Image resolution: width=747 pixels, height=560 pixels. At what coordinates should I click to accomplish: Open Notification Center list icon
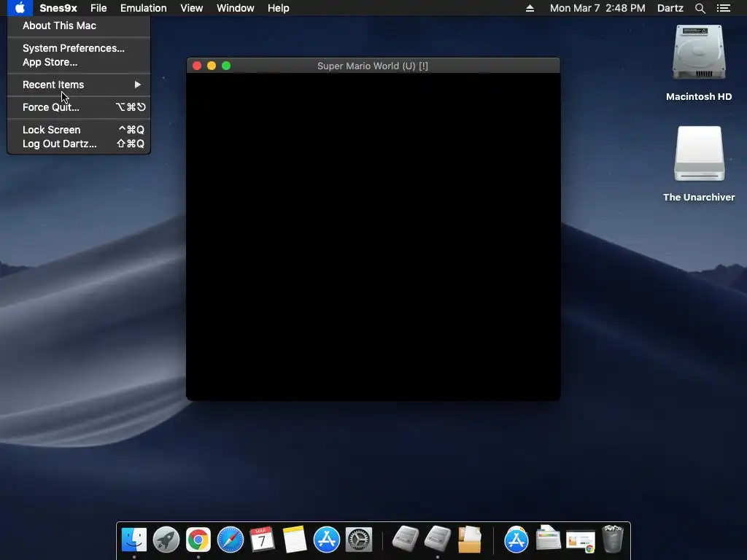click(724, 8)
